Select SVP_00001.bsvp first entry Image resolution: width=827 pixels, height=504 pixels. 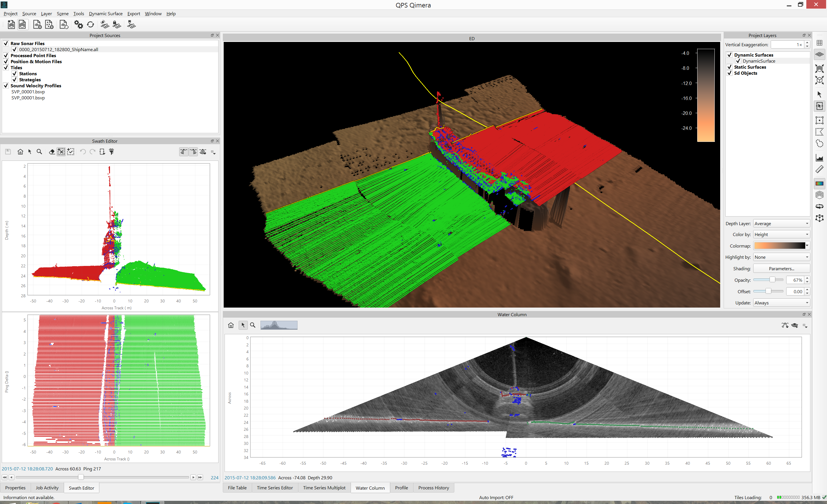(28, 92)
